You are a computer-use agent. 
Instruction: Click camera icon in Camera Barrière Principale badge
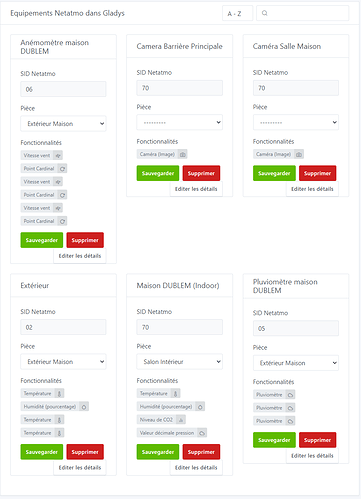[183, 154]
